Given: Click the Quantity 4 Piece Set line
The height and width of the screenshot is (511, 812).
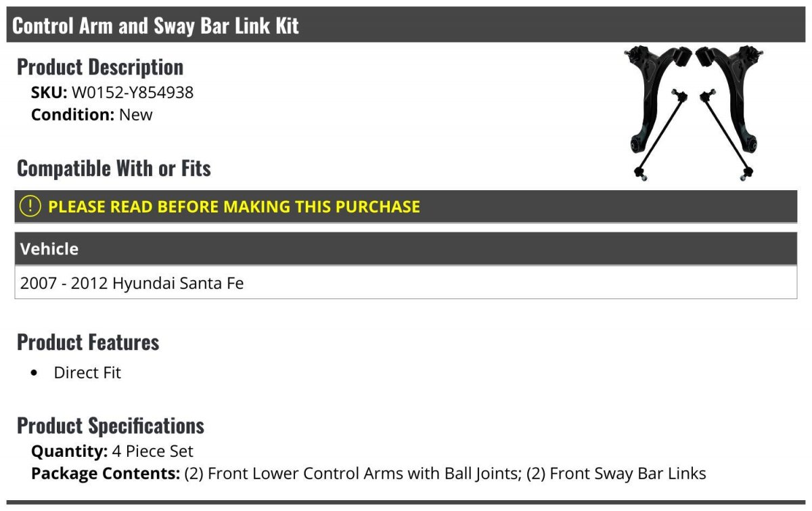Looking at the screenshot, I should tap(112, 451).
